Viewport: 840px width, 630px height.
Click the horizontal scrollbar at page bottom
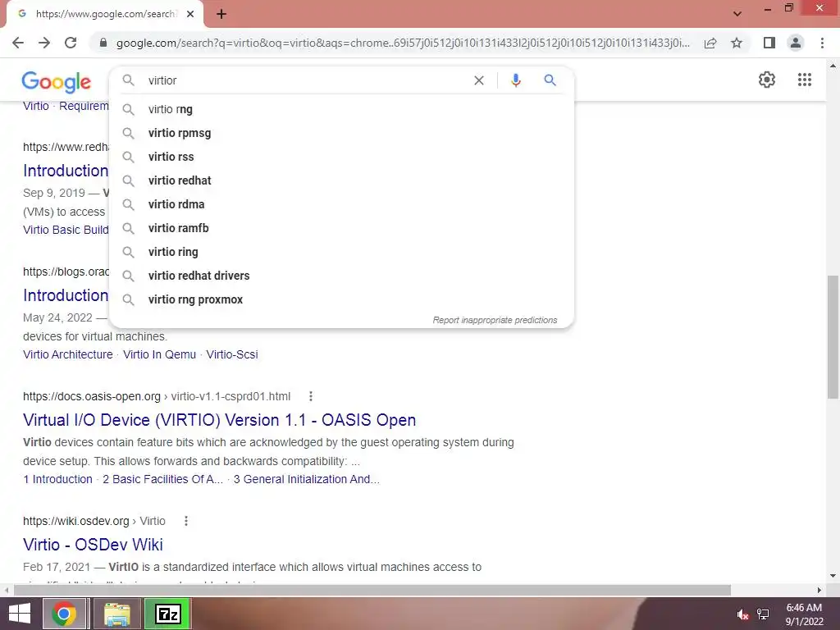[x=372, y=590]
